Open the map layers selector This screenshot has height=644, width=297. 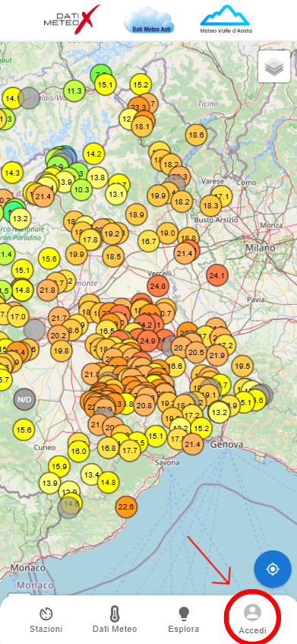274,67
